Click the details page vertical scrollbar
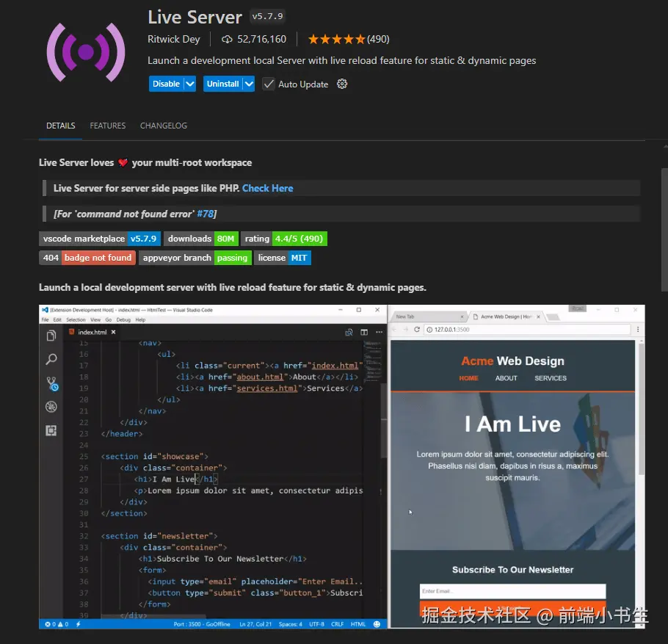 tap(664, 230)
